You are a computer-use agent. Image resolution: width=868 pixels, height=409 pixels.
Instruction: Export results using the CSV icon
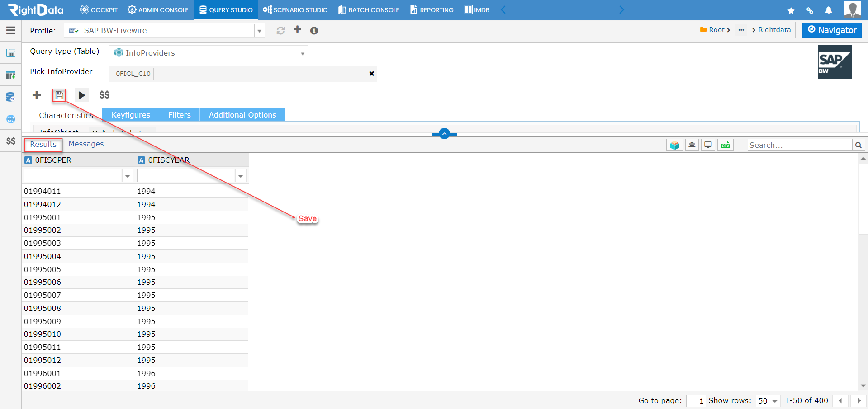(726, 145)
